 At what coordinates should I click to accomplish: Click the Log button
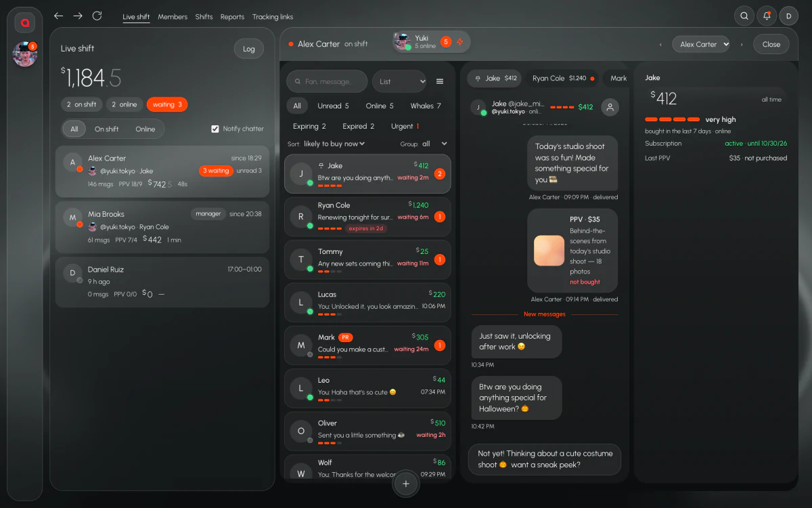pos(249,49)
